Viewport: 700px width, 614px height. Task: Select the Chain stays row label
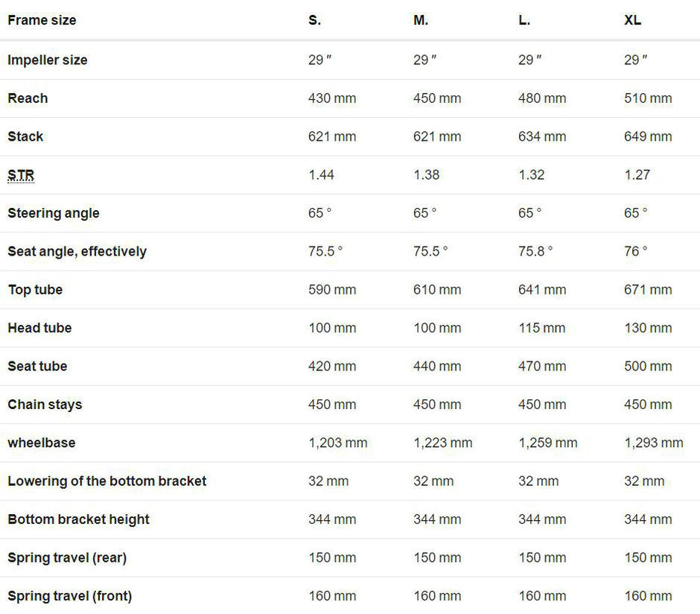tap(45, 405)
